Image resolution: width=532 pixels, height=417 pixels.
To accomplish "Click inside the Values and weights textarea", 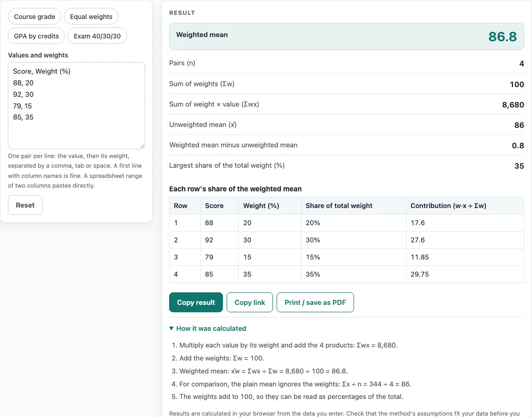I will [x=76, y=106].
